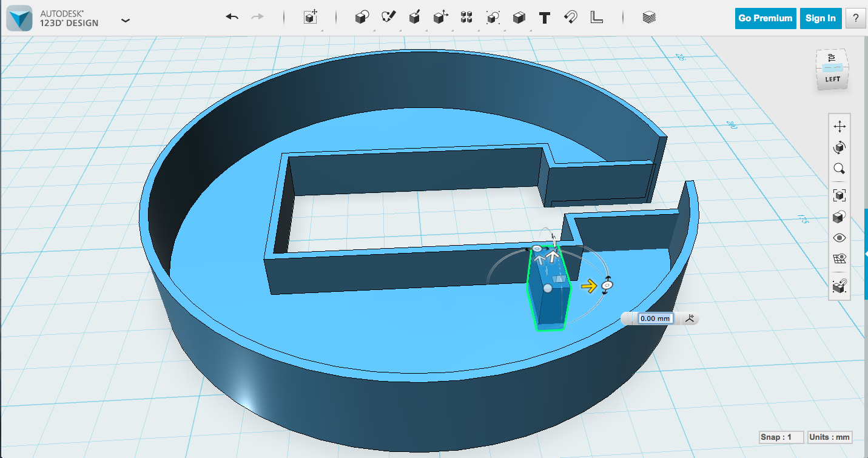Select the Transform tool
Image resolution: width=868 pixels, height=458 pixels.
pyautogui.click(x=440, y=18)
